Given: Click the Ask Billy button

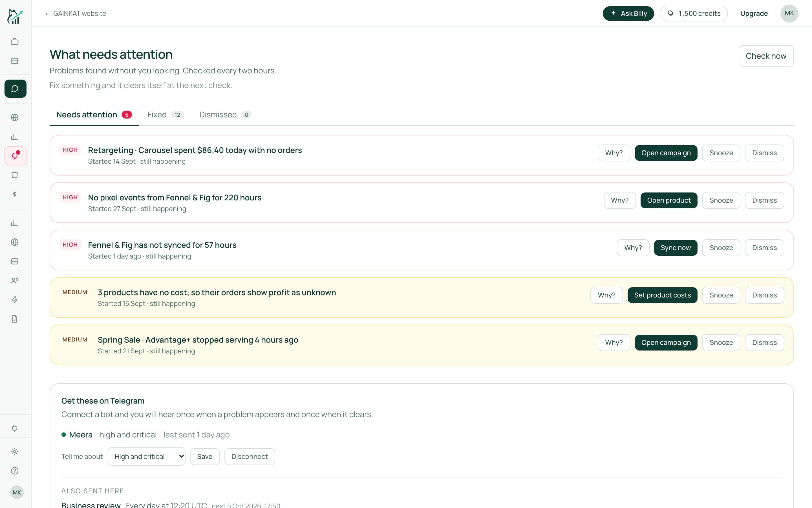Looking at the screenshot, I should pyautogui.click(x=628, y=14).
